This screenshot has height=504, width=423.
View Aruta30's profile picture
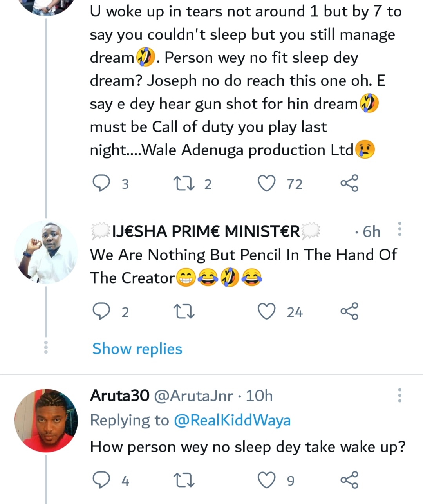[x=46, y=421]
